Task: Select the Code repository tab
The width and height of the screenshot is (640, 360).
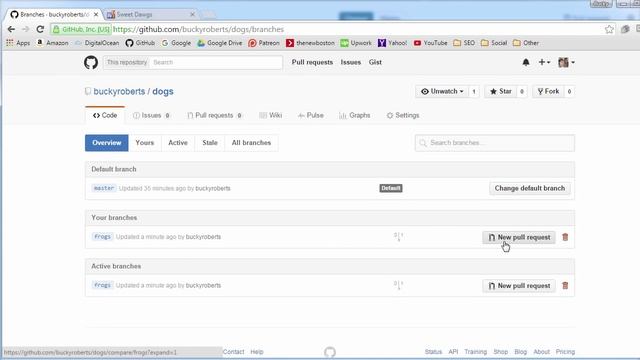Action: coord(105,116)
